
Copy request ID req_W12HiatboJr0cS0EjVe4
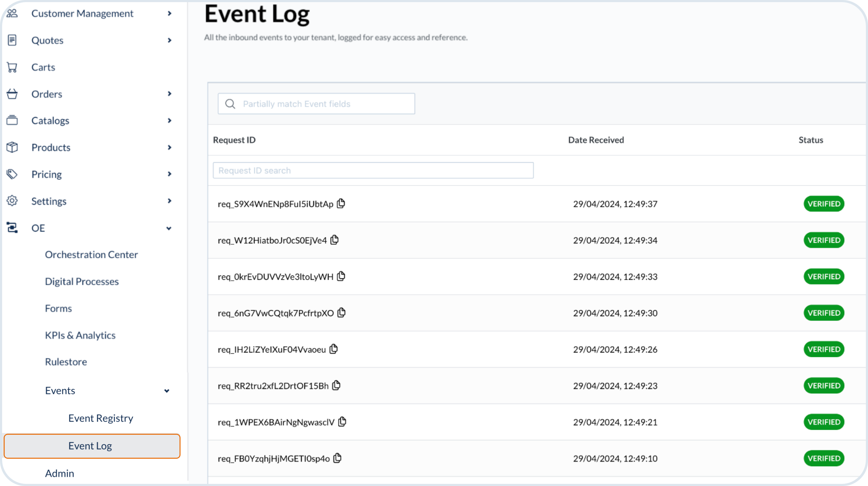click(x=335, y=240)
